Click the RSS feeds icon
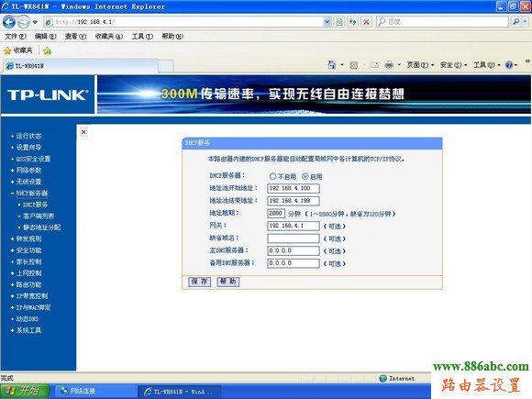This screenshot has height=399, width=532. [353, 65]
